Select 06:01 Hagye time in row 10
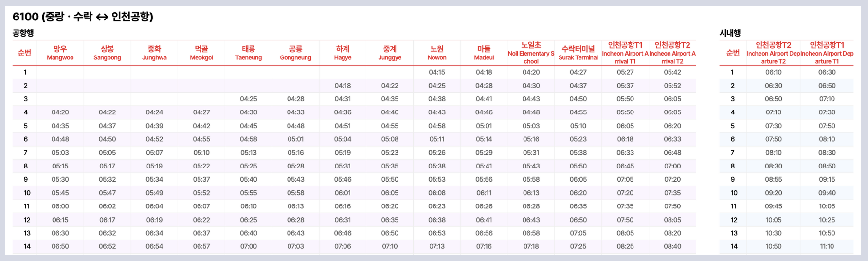The image size is (868, 261). [x=343, y=193]
